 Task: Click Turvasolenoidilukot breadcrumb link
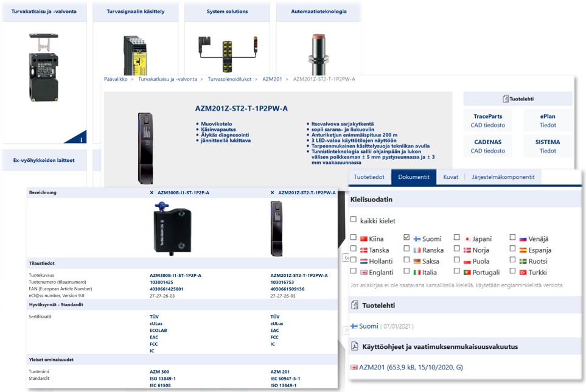[x=229, y=79]
